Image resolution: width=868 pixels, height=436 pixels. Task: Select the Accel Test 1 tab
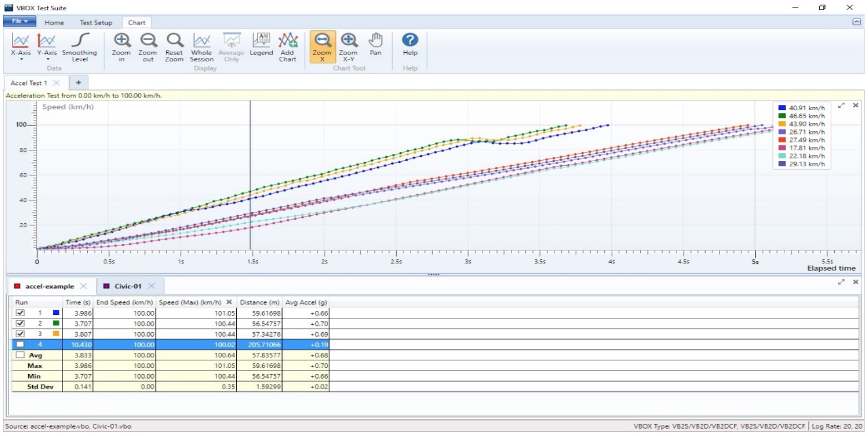tap(29, 83)
